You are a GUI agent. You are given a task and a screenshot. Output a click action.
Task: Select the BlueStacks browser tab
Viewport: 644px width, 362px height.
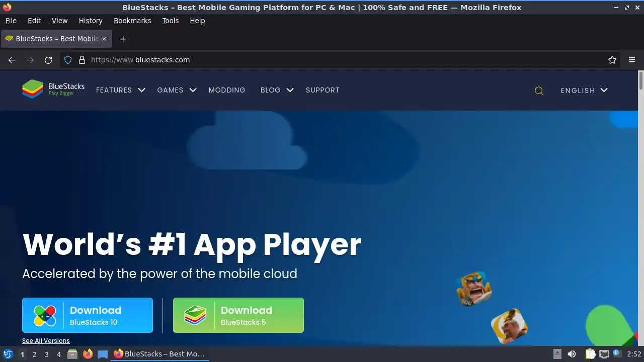point(56,39)
